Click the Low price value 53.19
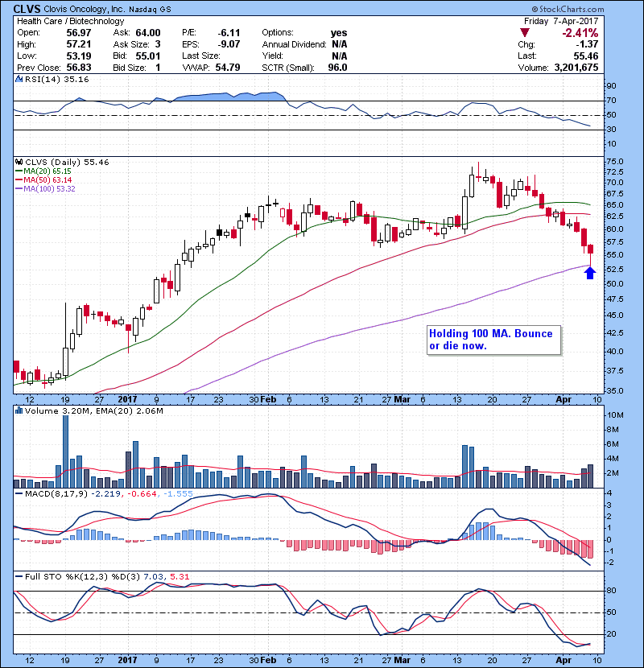This screenshot has width=644, height=668. [78, 56]
